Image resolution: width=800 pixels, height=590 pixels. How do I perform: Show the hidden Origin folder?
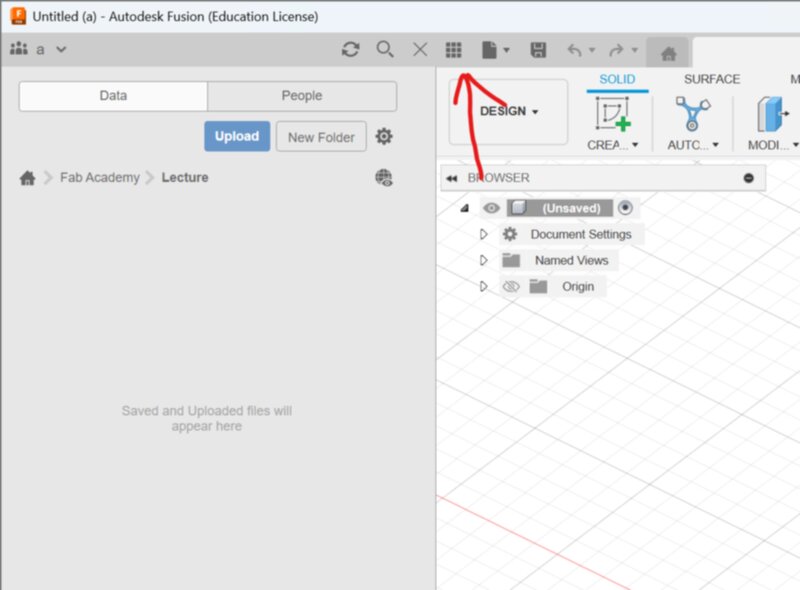511,286
